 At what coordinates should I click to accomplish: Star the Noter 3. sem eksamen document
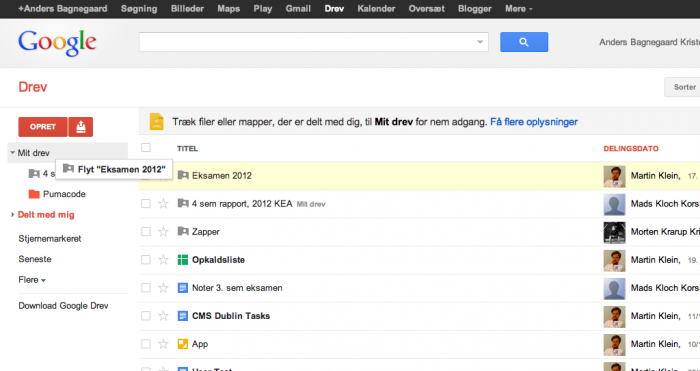tap(163, 288)
